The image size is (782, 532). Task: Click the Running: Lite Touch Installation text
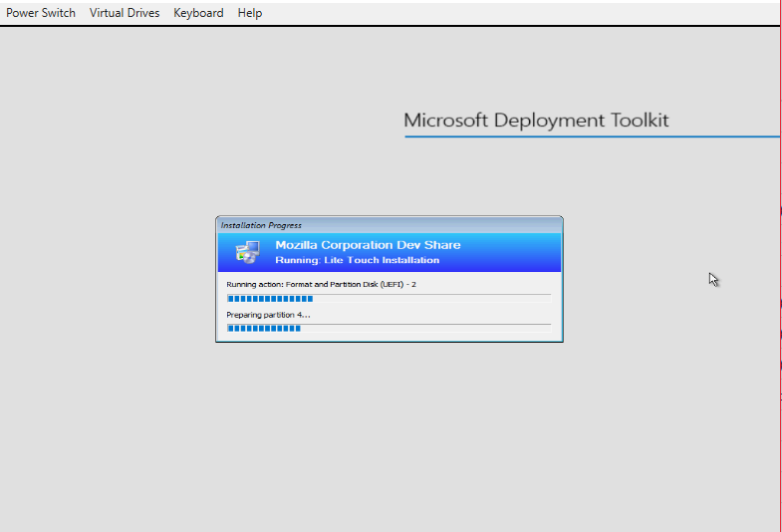tap(357, 260)
